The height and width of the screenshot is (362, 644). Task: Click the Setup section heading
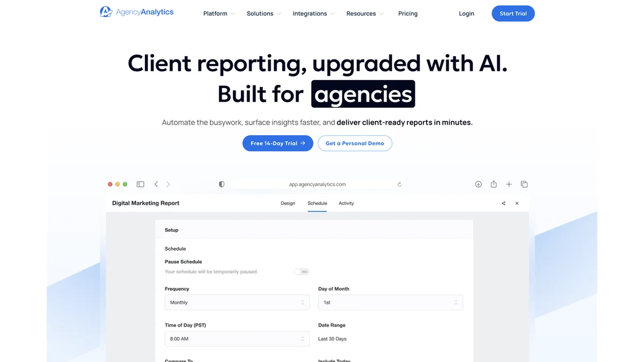tap(172, 230)
